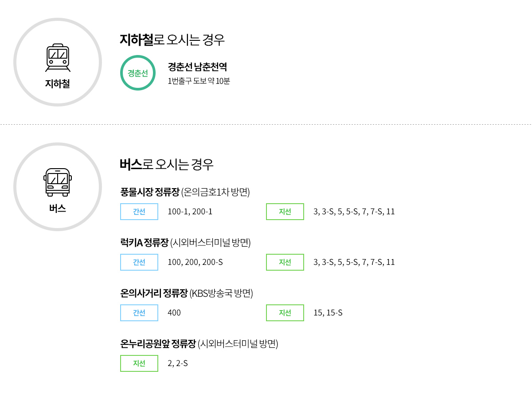Image resolution: width=532 pixels, height=398 pixels.
Task: Select the 간선 badge under 풍물시장 정류장
Action: pos(139,212)
